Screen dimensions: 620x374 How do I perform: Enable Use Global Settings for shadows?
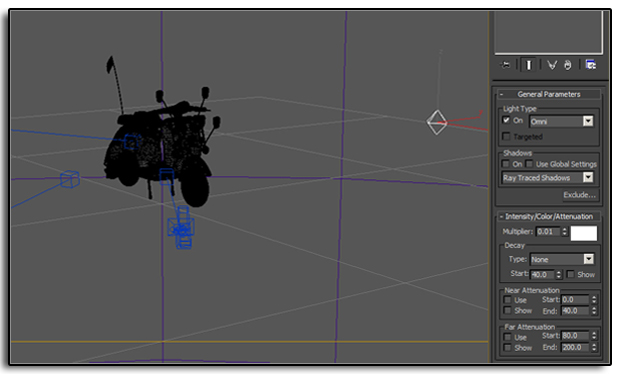click(x=529, y=164)
